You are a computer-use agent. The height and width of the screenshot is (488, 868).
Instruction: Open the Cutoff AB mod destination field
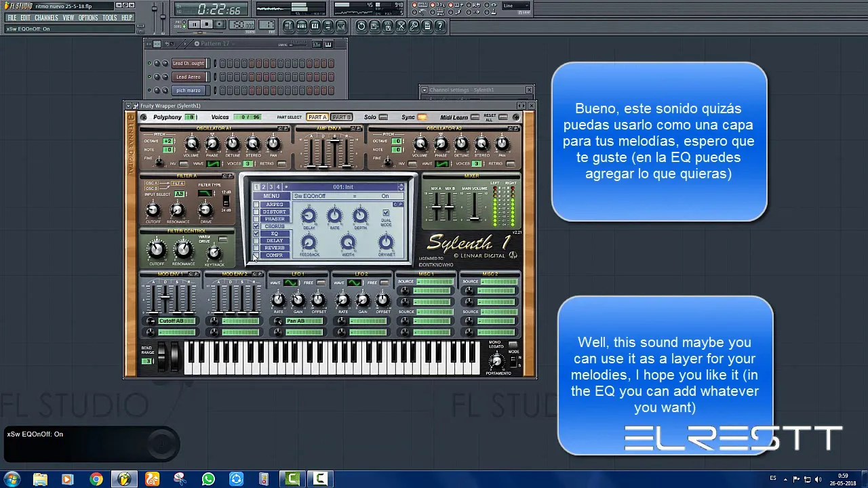[176, 321]
